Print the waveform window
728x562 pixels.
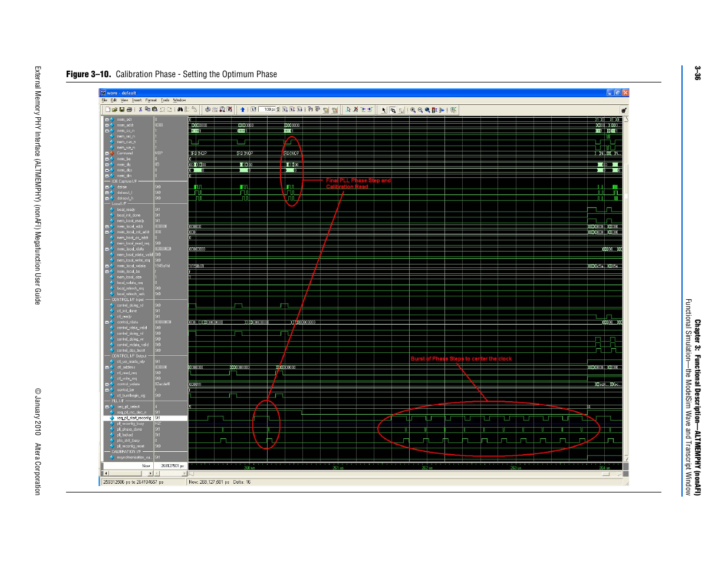click(129, 110)
